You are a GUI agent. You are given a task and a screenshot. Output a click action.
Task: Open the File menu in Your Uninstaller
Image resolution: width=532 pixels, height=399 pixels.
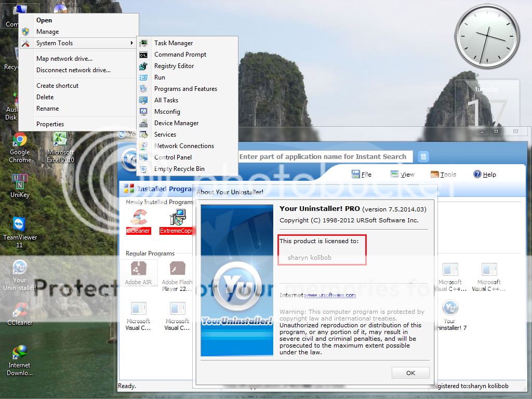tap(362, 175)
